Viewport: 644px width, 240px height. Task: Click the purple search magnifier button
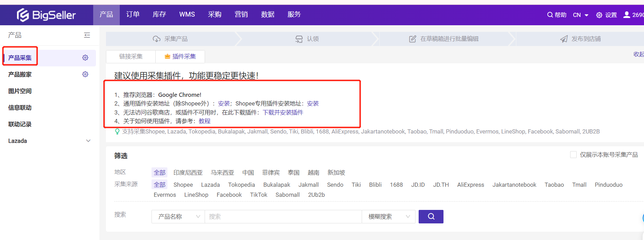coord(431,216)
